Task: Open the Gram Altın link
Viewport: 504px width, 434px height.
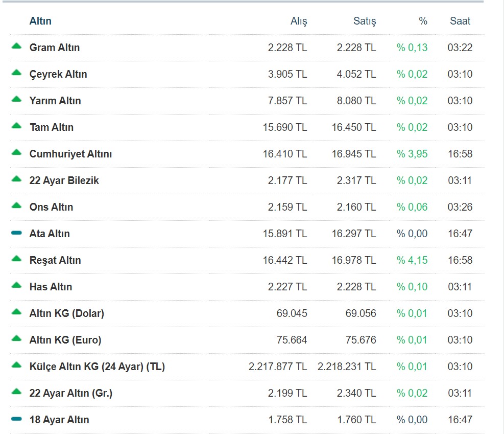Action: 55,48
